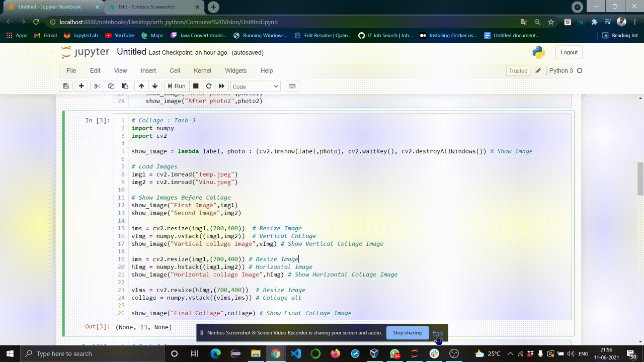Image resolution: width=644 pixels, height=362 pixels.
Task: Open the Cell menu
Action: point(175,71)
